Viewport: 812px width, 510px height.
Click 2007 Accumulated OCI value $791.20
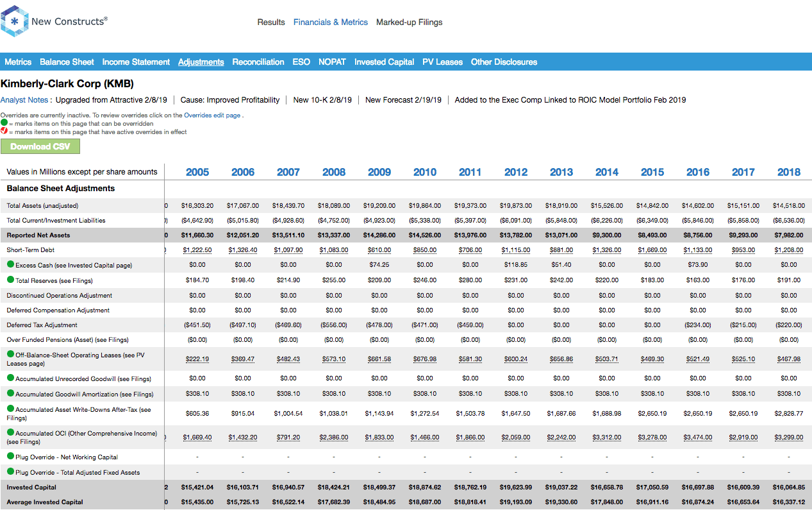point(288,438)
